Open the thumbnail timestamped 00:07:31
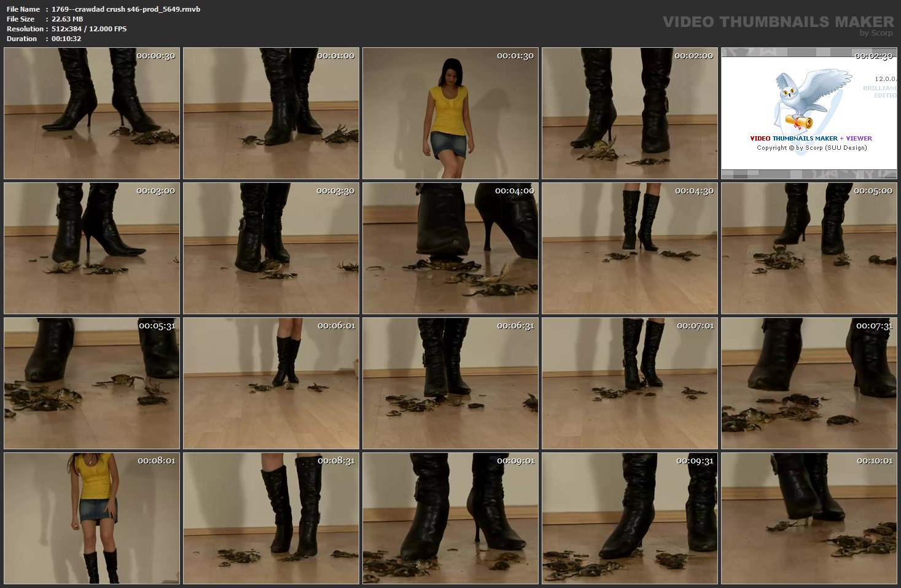Viewport: 901px width, 588px height. pos(809,384)
